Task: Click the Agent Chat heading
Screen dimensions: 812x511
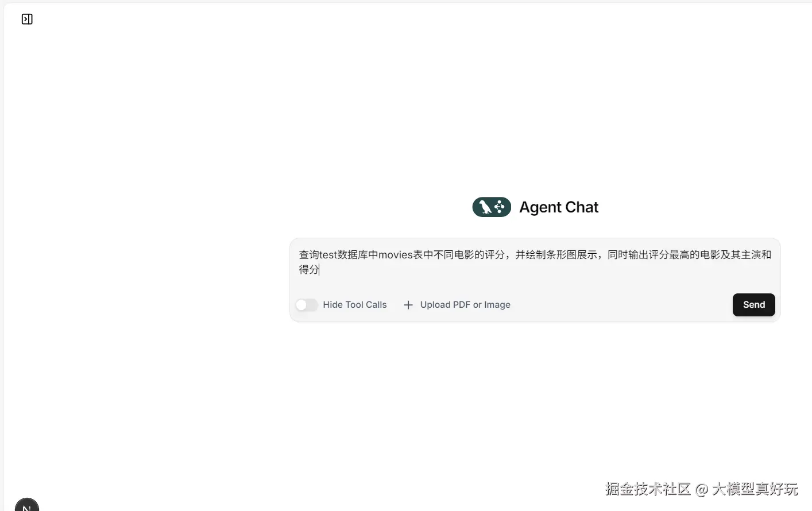Action: click(559, 207)
